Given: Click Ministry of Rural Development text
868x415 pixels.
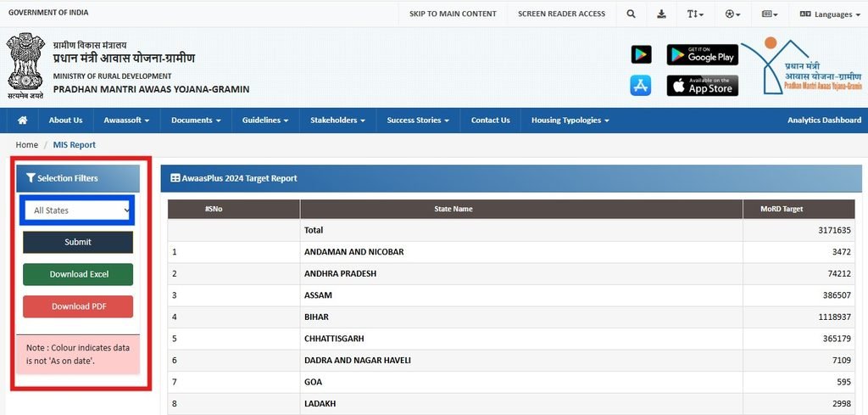Looking at the screenshot, I should pyautogui.click(x=113, y=76).
